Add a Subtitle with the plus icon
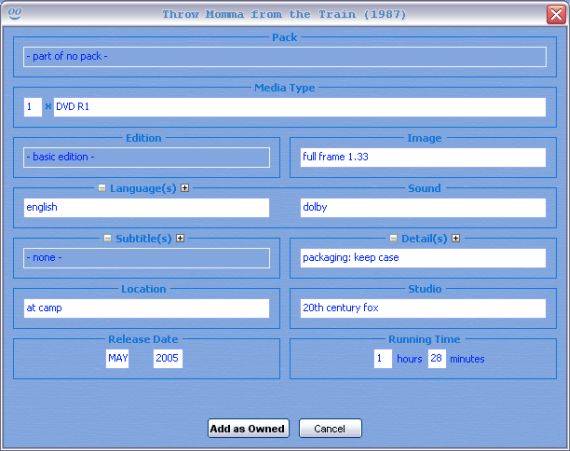 (180, 238)
